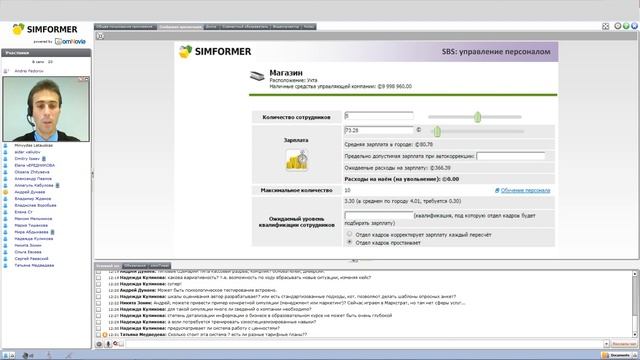The width and height of the screenshot is (640, 360).
Task: Click the chat message input field
Action: 363,344
